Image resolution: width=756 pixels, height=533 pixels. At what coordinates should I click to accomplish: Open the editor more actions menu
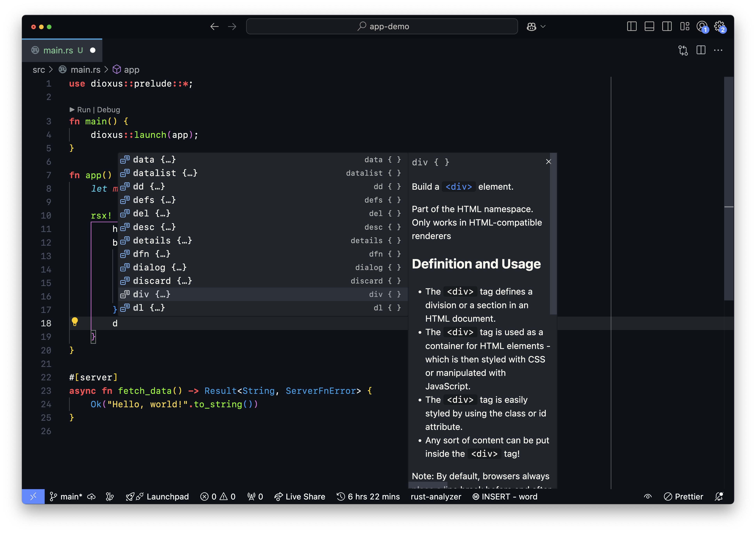coord(718,50)
